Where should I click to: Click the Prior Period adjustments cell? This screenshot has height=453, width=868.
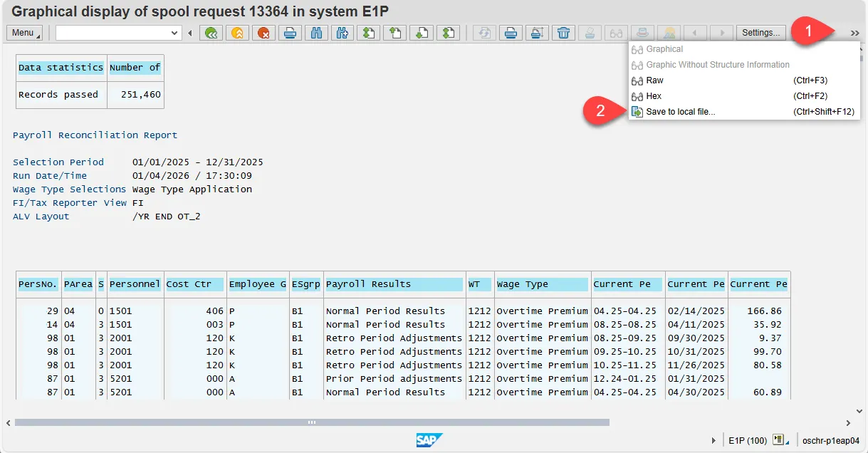(394, 379)
